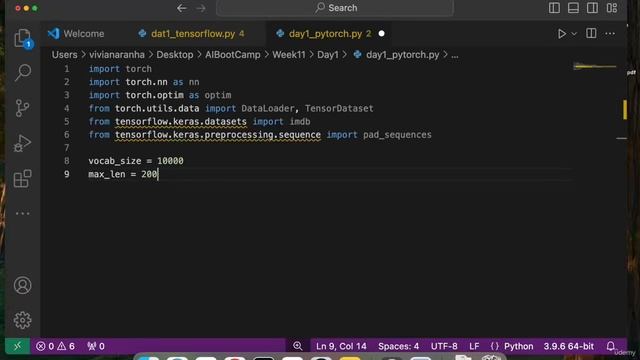Select interpreter 3.9.6 64-bit

click(x=569, y=347)
